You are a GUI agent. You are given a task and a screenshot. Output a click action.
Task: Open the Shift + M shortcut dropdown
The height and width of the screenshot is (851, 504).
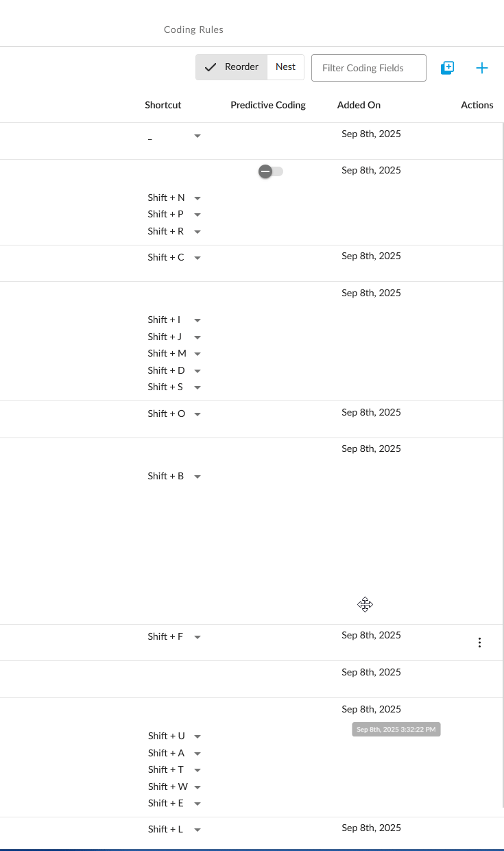(x=197, y=354)
